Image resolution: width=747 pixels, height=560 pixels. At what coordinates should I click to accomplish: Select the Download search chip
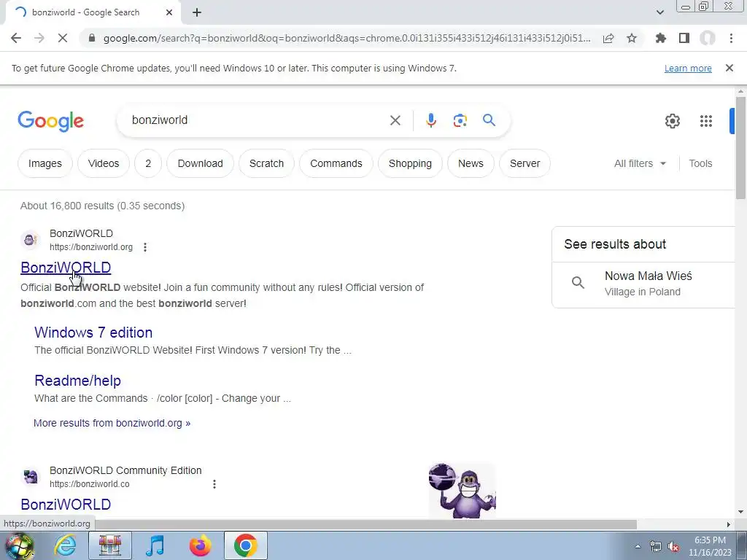coord(200,163)
